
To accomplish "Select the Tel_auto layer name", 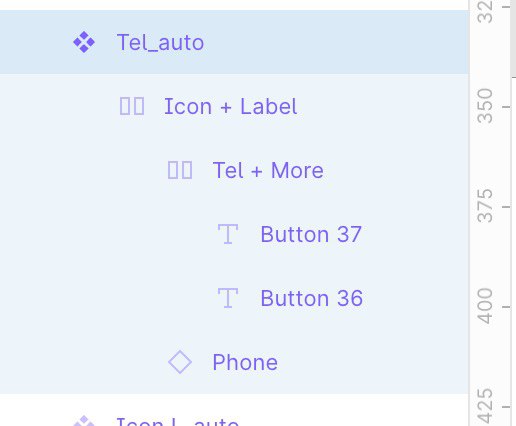I will point(160,43).
